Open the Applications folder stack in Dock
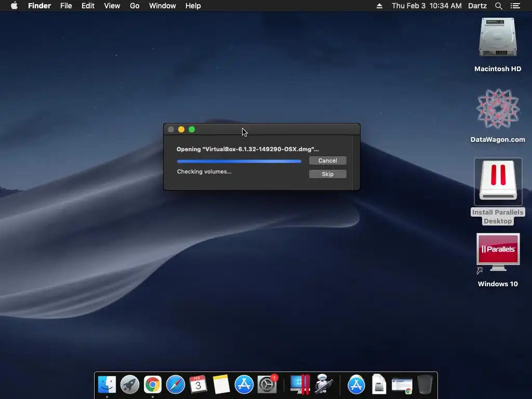Viewport: 532px width, 399px height. [356, 385]
